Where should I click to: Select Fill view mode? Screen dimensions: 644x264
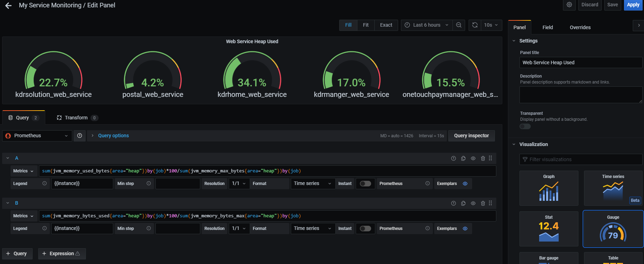click(x=348, y=25)
